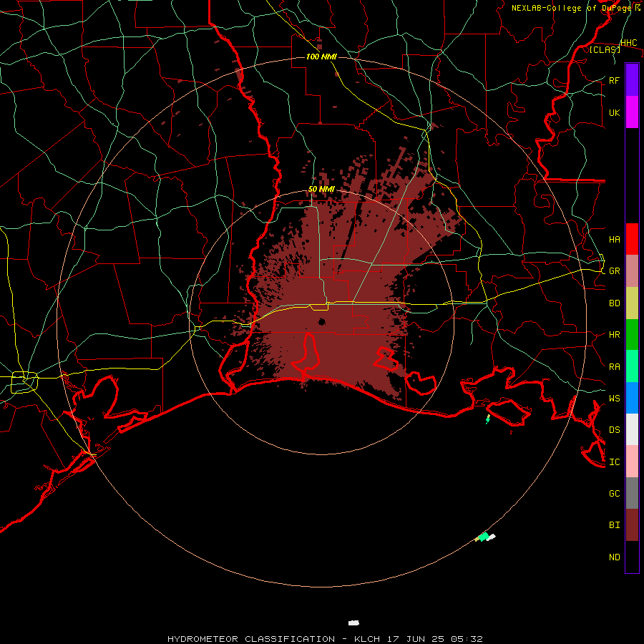The width and height of the screenshot is (644, 644).
Task: Click the BI dark red legend swatch
Action: click(632, 525)
